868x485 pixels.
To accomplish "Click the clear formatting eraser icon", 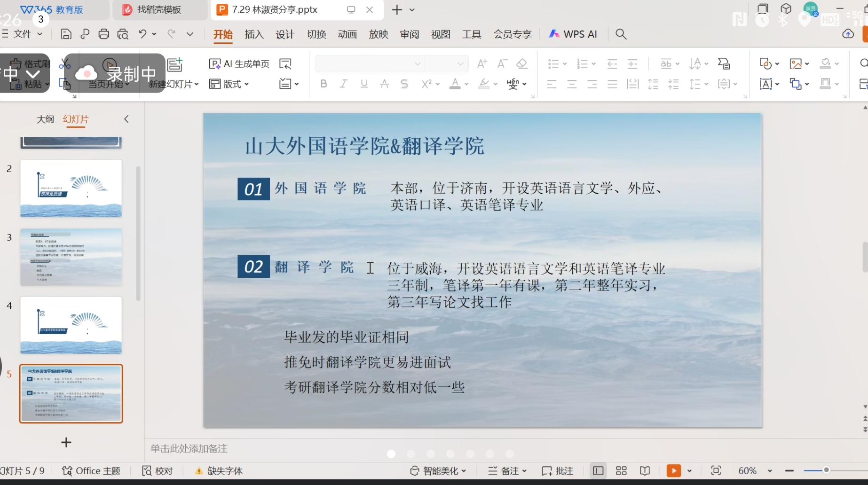I will [x=521, y=64].
